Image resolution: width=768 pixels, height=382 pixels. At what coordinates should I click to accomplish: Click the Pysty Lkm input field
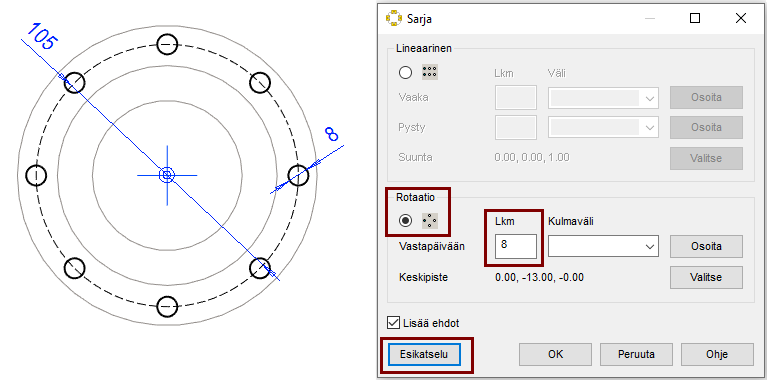coord(516,128)
